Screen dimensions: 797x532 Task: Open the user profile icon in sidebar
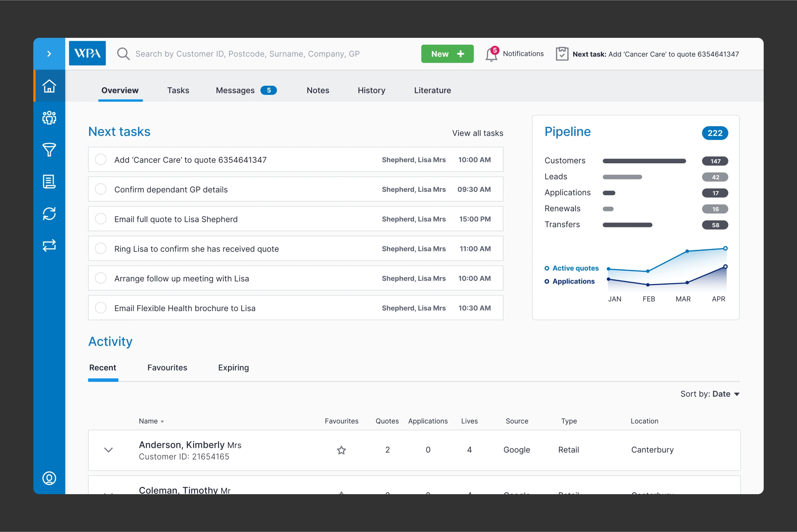click(49, 478)
